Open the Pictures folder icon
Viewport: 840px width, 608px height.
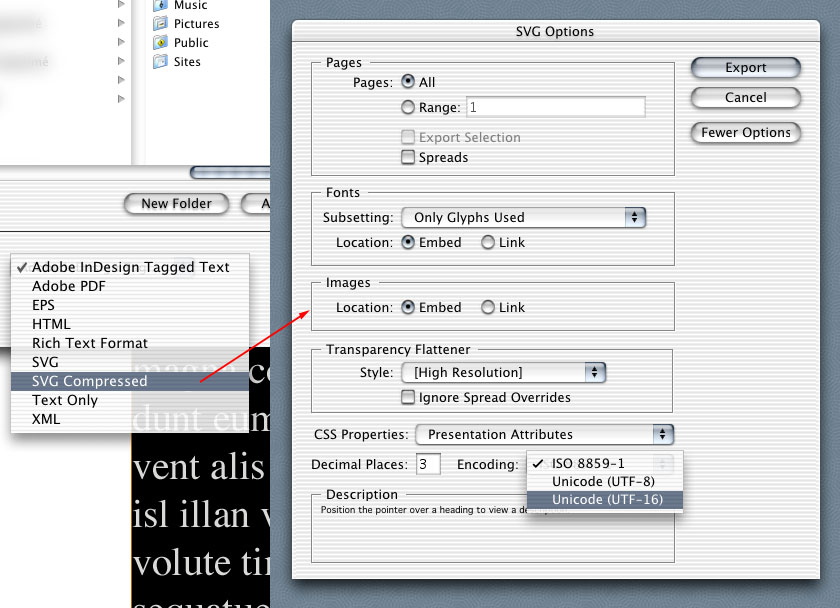160,24
